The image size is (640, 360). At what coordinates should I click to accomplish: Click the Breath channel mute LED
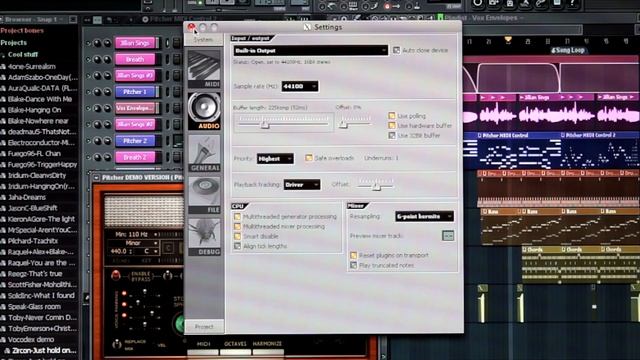[x=89, y=60]
